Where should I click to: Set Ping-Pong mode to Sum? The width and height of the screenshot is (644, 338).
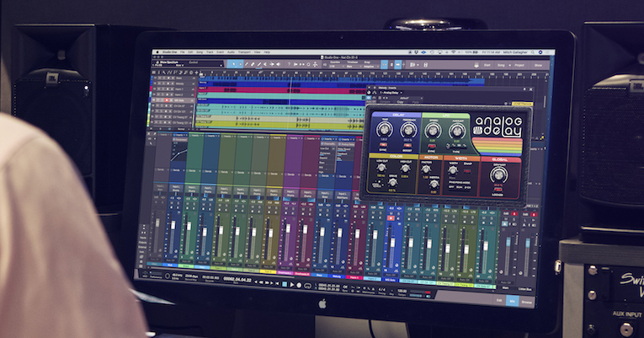[459, 187]
